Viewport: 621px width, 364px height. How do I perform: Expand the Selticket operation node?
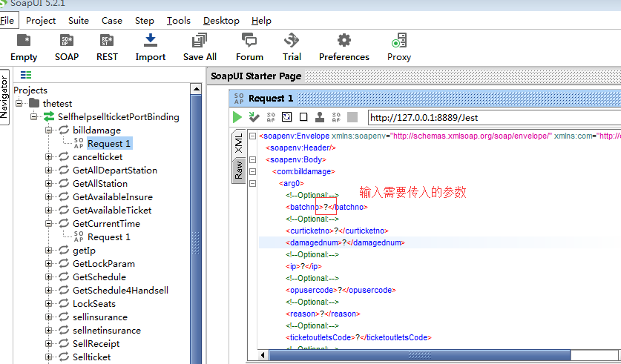(48, 357)
